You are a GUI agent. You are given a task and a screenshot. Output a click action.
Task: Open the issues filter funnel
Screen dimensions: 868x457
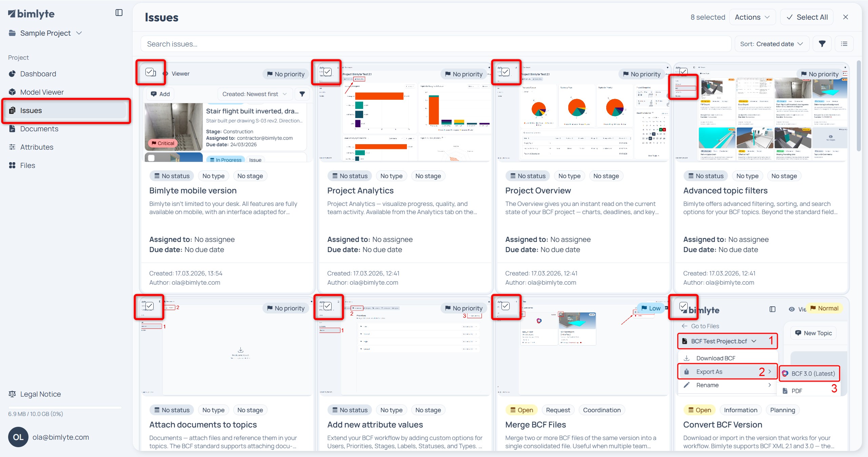click(x=822, y=44)
